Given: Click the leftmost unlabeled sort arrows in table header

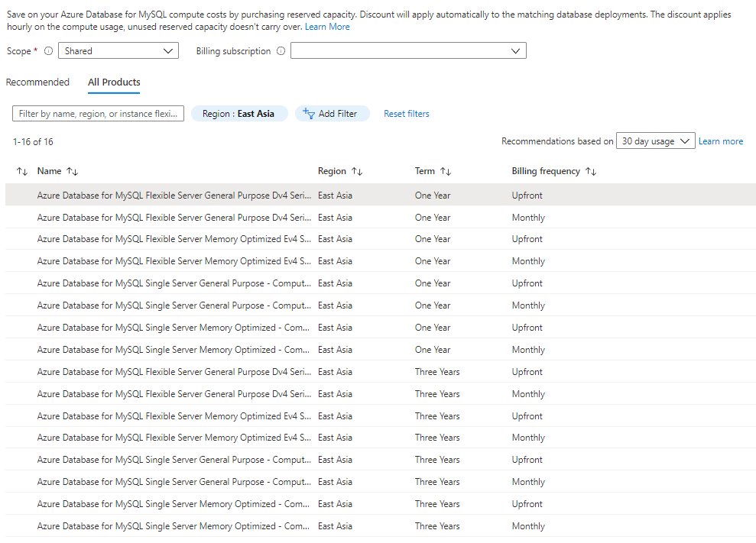Looking at the screenshot, I should [22, 171].
